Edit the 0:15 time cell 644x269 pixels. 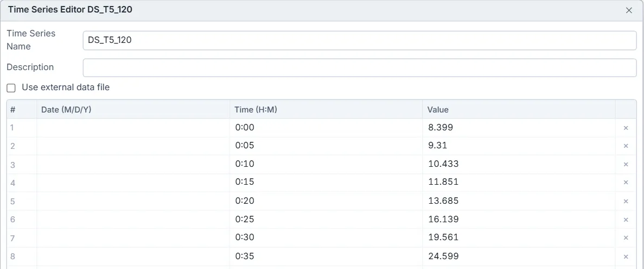tap(326, 182)
